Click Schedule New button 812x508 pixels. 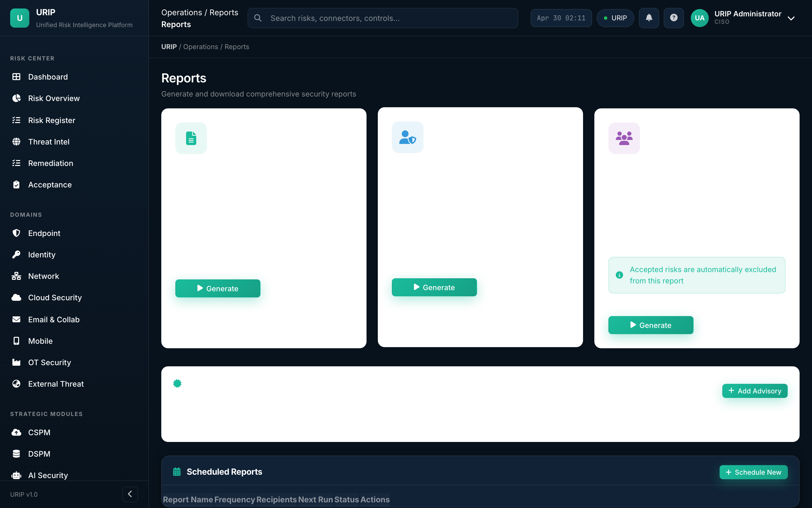[753, 472]
